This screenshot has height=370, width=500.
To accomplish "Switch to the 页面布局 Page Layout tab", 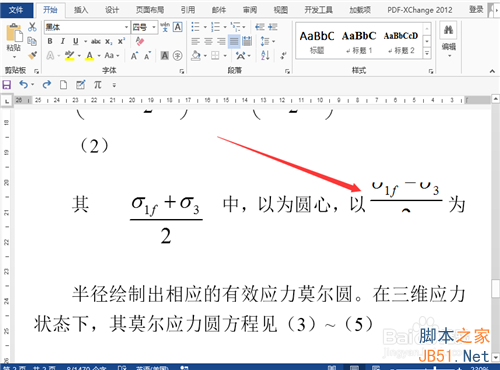I will coord(150,10).
